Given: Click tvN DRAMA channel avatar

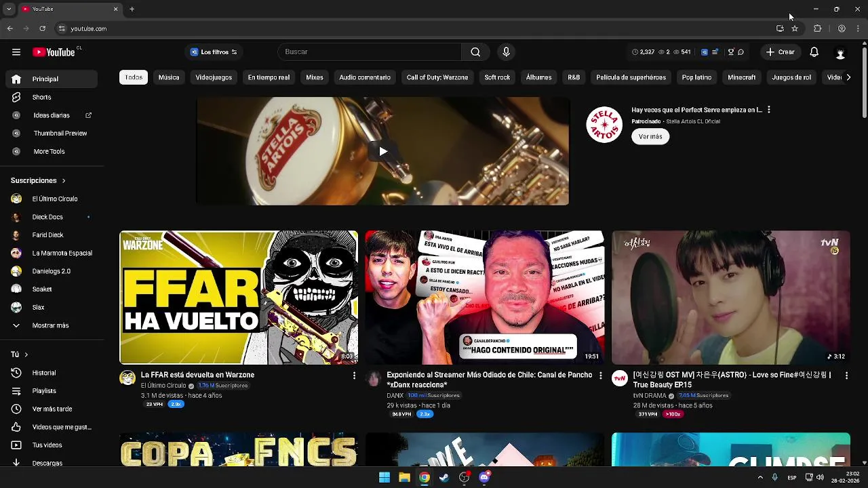Looking at the screenshot, I should click(620, 378).
